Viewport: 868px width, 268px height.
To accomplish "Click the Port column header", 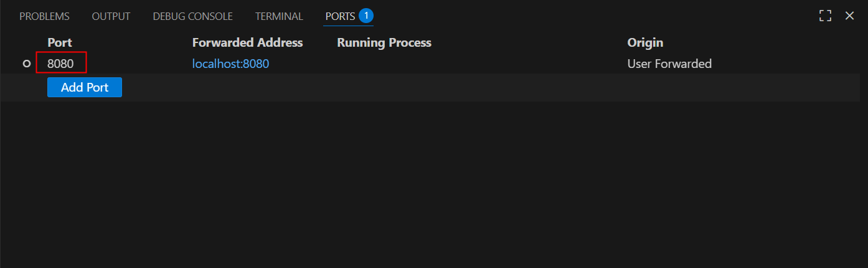I will coord(60,42).
